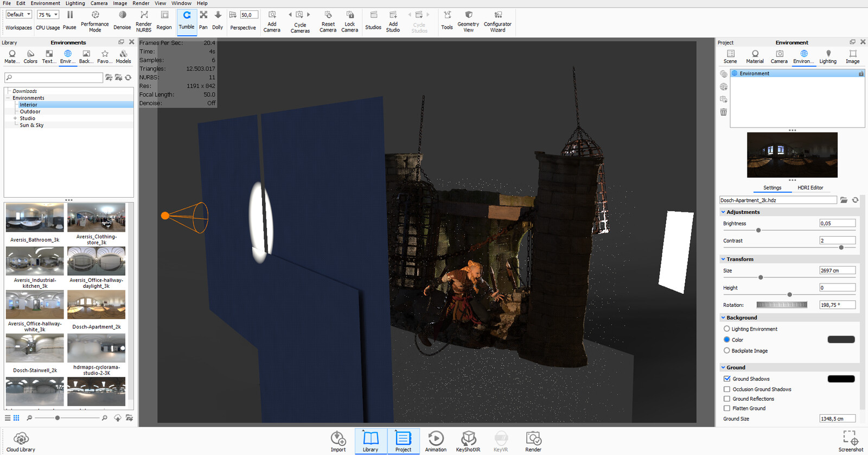Switch to the HDRI Editor tab

[x=810, y=188]
